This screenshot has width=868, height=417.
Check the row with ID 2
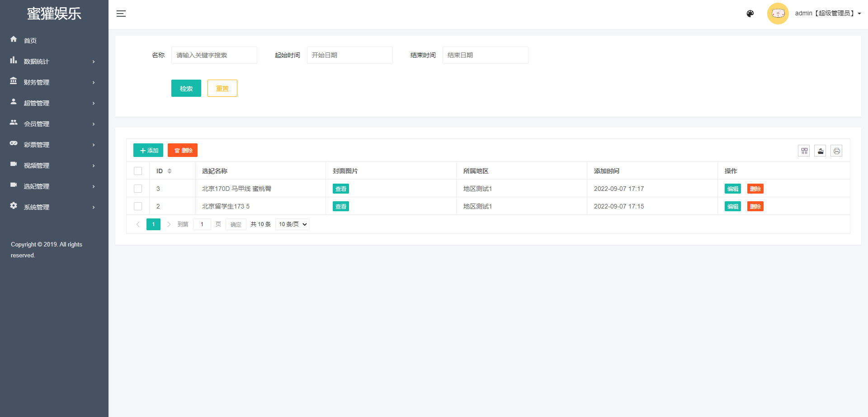coord(138,206)
